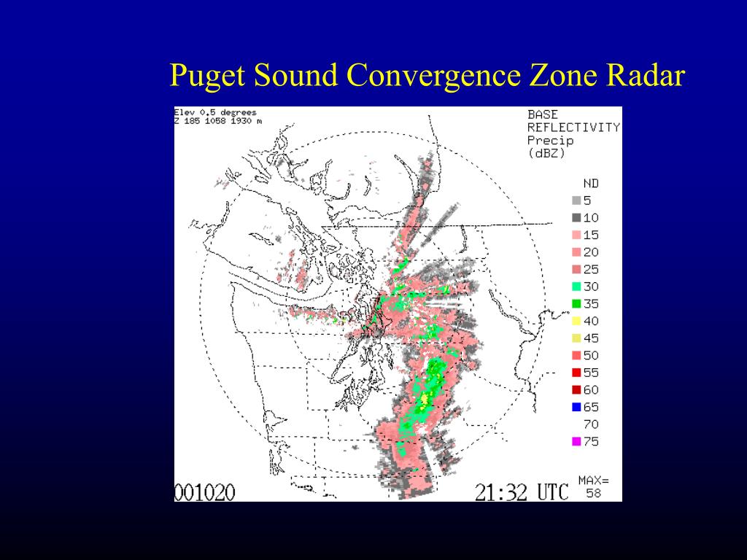
Task: Click the 5 dBZ light gray legend swatch
Action: (576, 201)
